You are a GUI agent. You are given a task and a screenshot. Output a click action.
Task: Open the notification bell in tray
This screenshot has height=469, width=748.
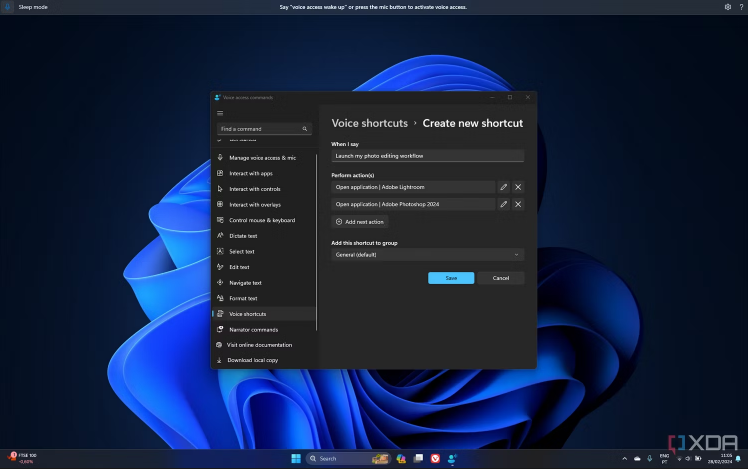(x=738, y=459)
